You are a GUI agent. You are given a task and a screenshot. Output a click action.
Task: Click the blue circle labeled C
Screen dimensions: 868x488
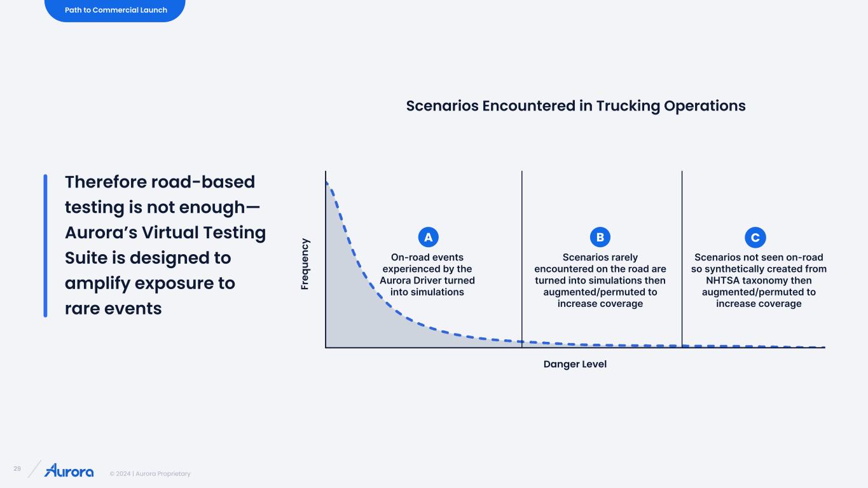[x=755, y=238]
